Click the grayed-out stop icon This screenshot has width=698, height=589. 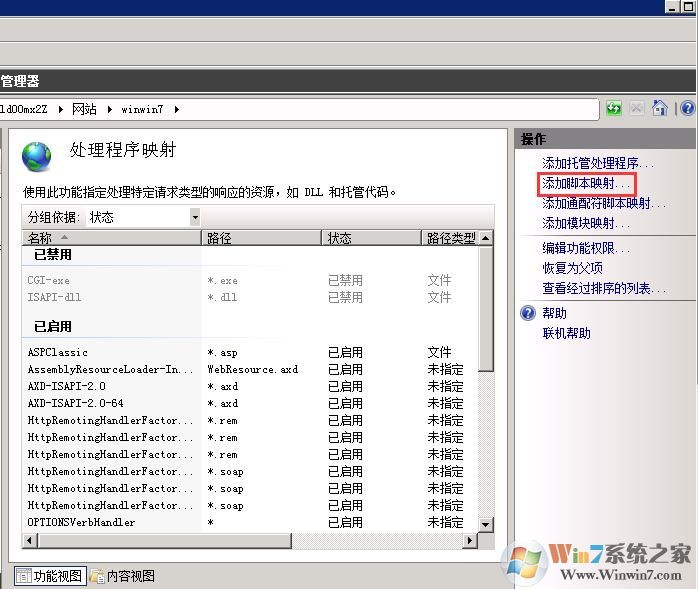click(636, 108)
